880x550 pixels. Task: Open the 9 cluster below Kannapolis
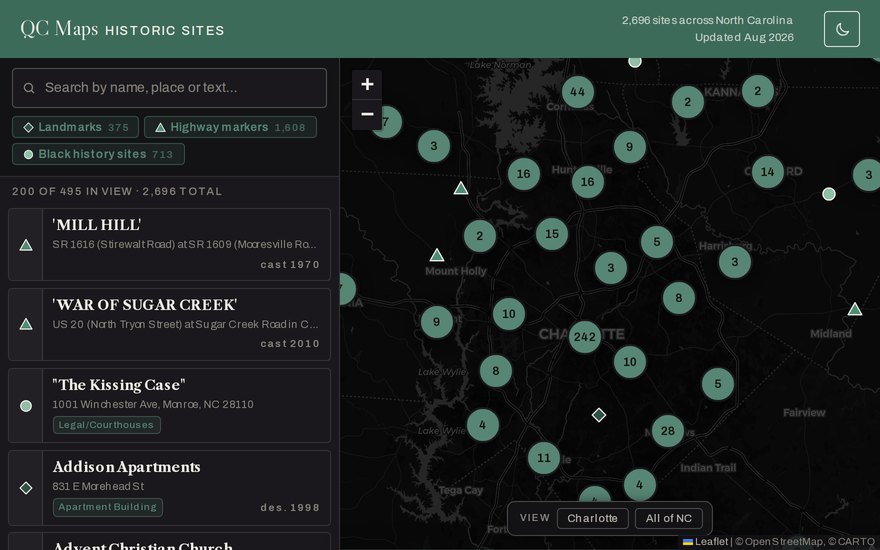coord(629,146)
